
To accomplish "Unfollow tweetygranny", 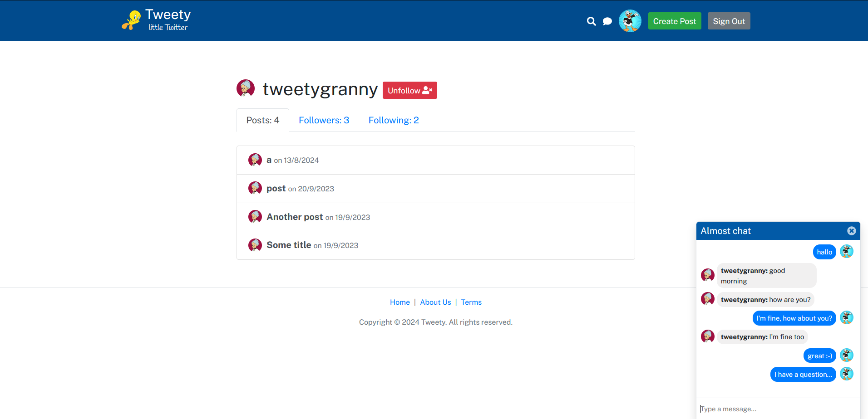I will click(409, 90).
